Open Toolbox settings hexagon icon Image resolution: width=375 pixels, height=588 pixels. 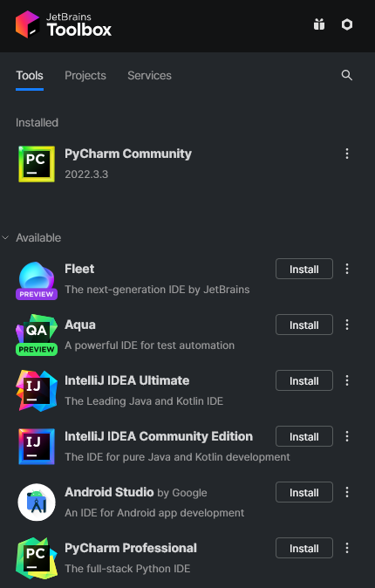click(347, 24)
